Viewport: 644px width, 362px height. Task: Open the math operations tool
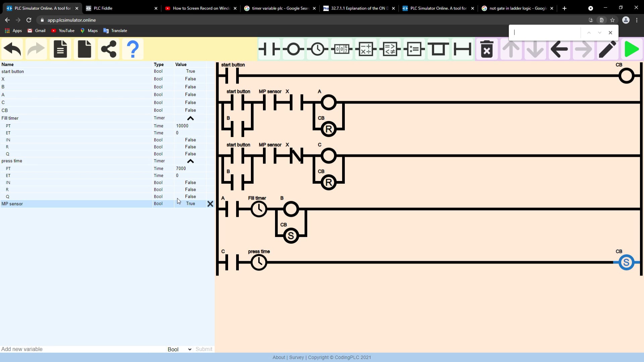point(366,49)
